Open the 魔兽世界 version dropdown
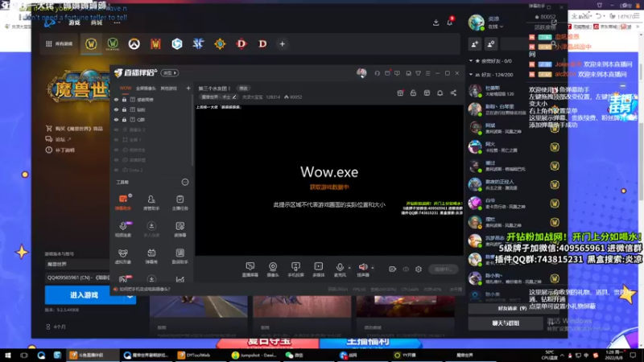The height and width of the screenshot is (362, 644). [x=77, y=264]
